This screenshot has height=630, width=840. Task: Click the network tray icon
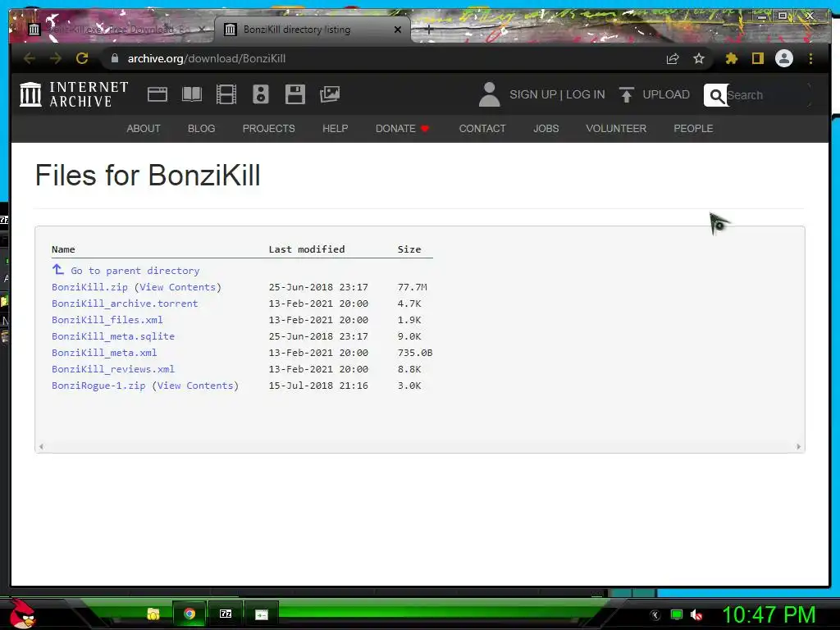click(x=677, y=615)
